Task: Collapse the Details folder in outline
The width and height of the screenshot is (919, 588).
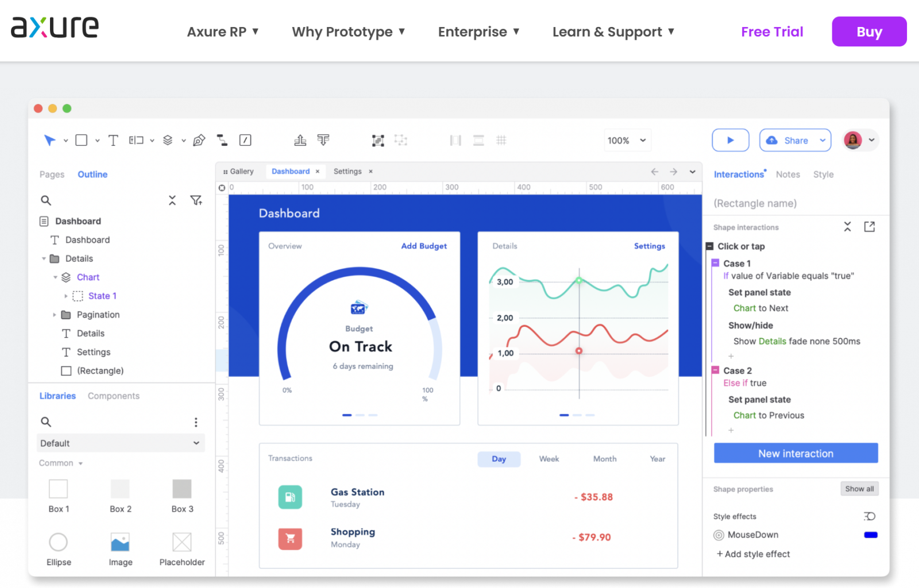Action: [x=44, y=259]
